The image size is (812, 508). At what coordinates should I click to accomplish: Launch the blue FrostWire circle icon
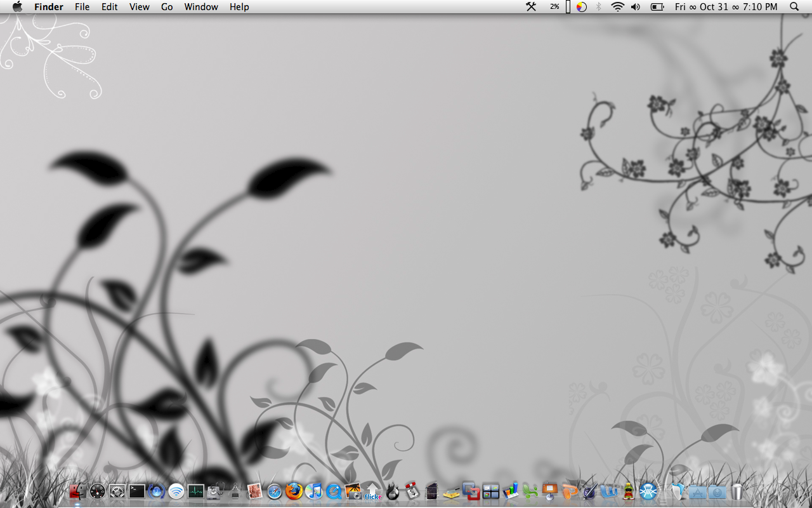(x=648, y=491)
